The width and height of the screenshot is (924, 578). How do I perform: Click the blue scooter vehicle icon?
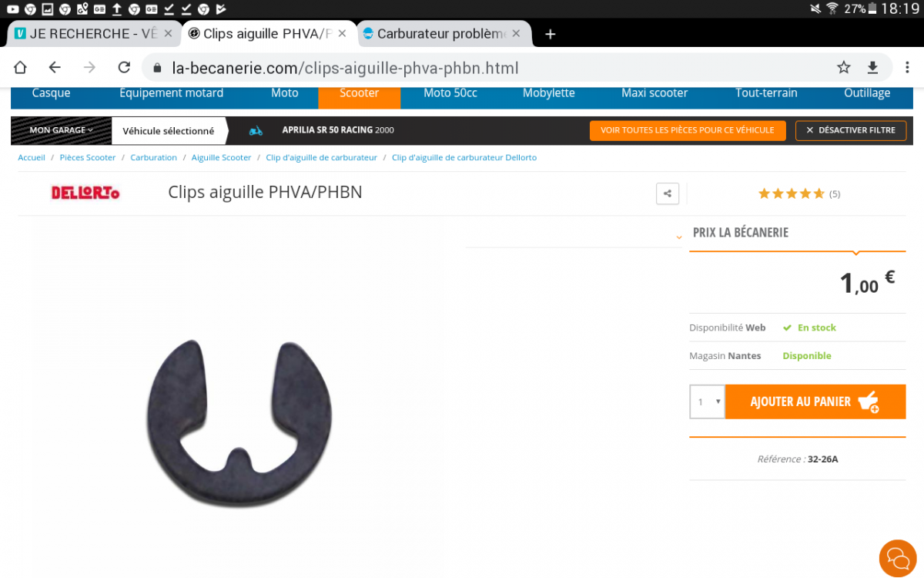pos(256,131)
